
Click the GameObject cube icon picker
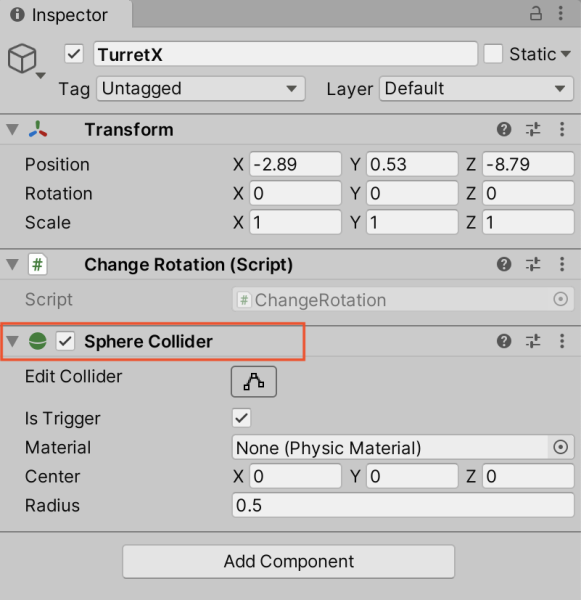[25, 60]
